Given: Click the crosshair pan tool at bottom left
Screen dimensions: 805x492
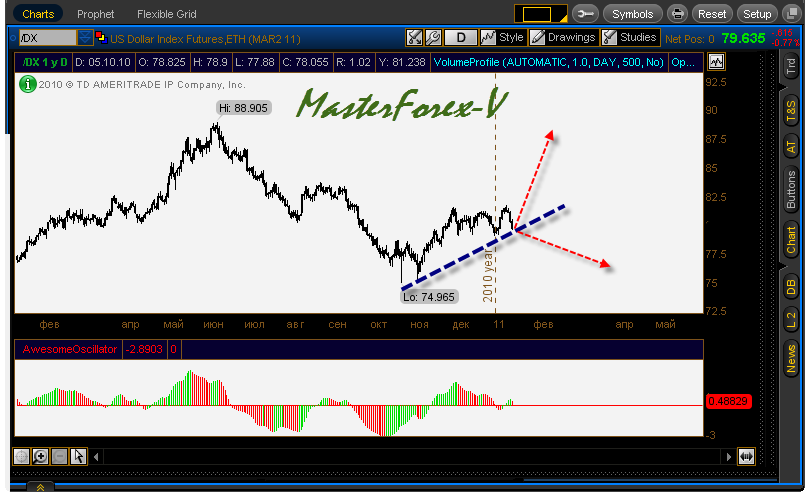Looking at the screenshot, I should click(21, 456).
